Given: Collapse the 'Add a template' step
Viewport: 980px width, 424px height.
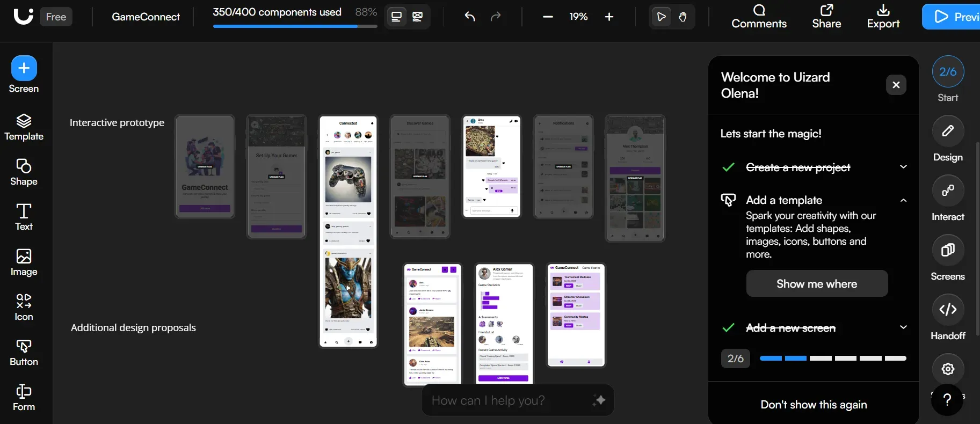Looking at the screenshot, I should (903, 200).
